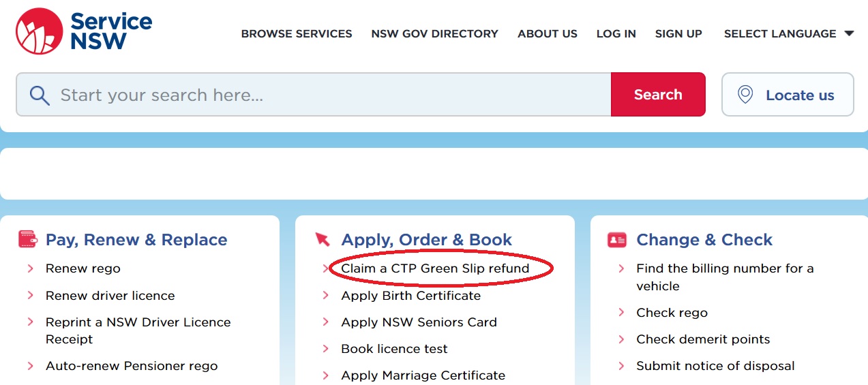
Task: Open Check demerit points link
Action: click(x=702, y=339)
